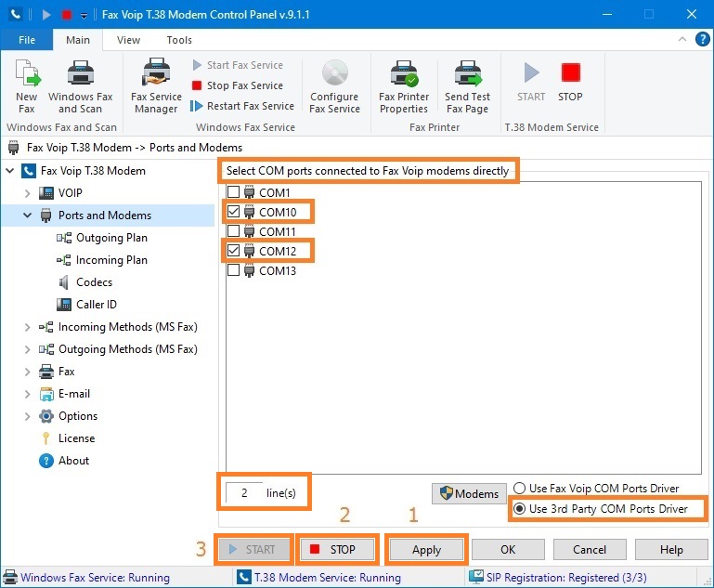Click title bar phone app icon
This screenshot has width=714, height=588.
pyautogui.click(x=16, y=14)
